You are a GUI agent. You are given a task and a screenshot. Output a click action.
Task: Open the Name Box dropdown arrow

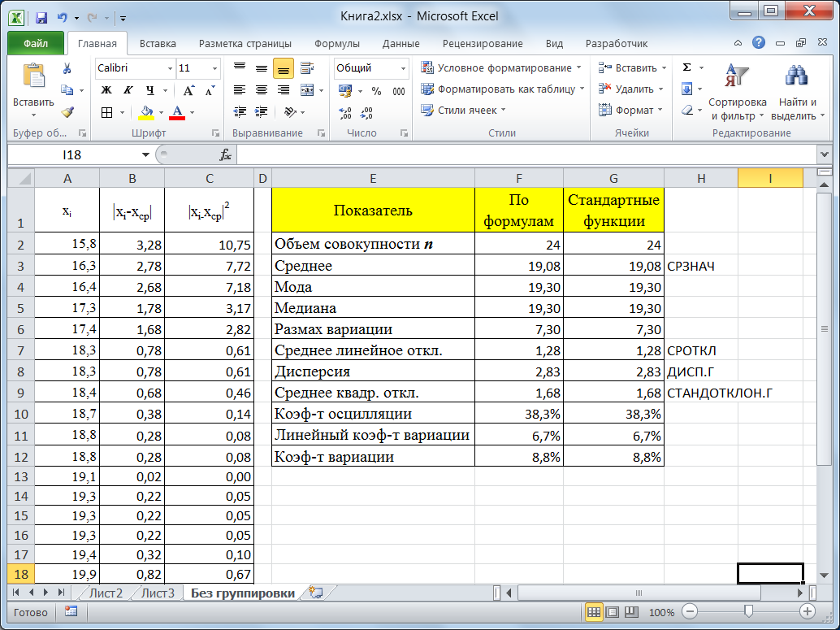click(145, 155)
